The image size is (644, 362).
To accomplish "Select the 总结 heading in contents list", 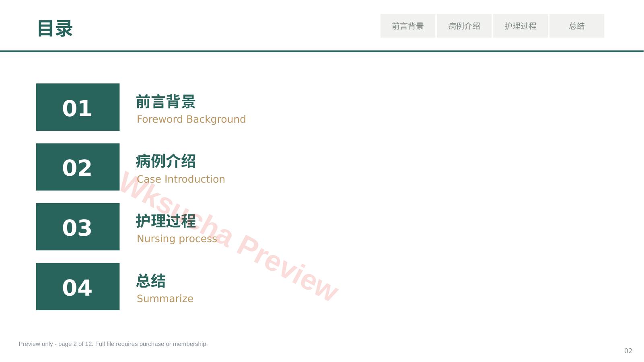I will (151, 281).
